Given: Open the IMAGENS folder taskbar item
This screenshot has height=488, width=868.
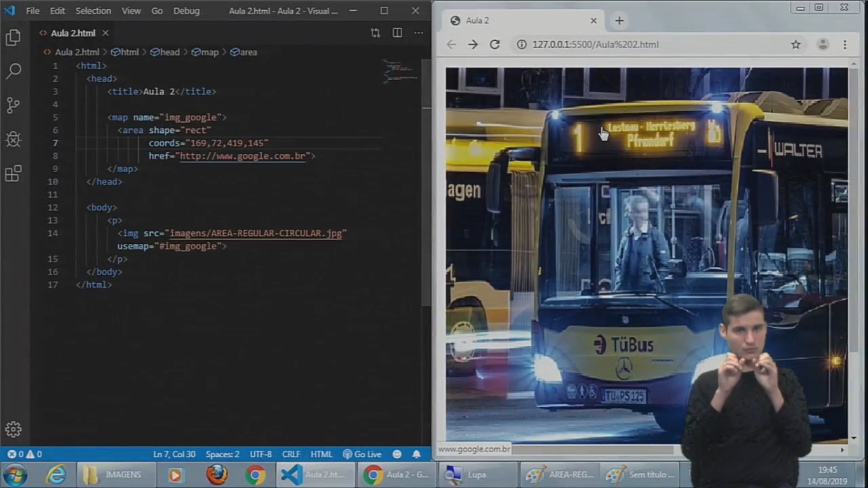Looking at the screenshot, I should [117, 475].
